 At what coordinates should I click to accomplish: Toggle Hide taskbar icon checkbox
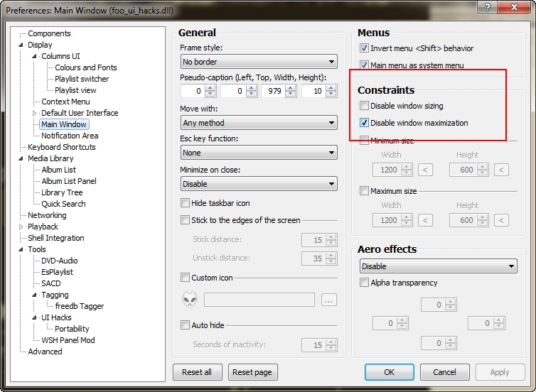(x=186, y=203)
